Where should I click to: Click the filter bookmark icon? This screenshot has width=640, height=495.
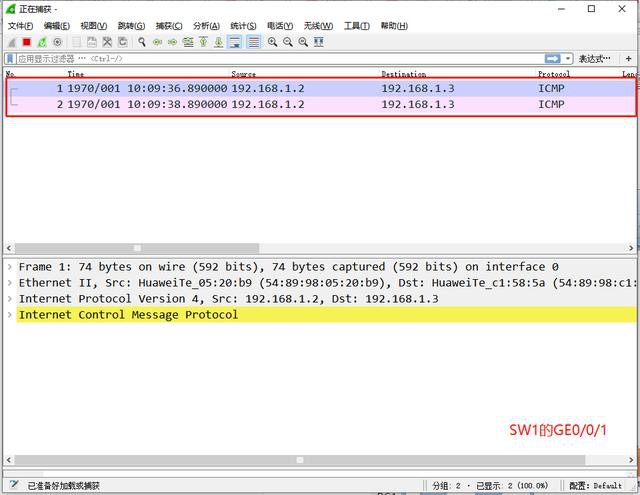pos(10,59)
